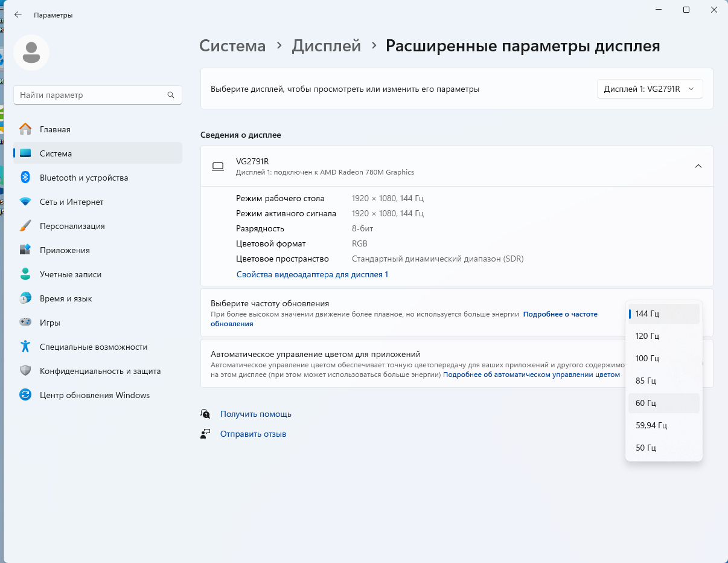Open Центр обновления Windows
The width and height of the screenshot is (728, 563).
98,395
